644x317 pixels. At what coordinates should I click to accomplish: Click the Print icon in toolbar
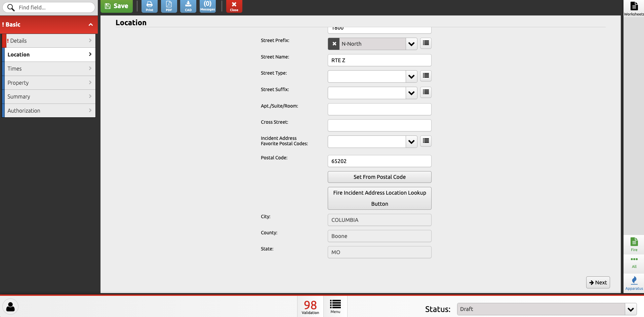pyautogui.click(x=150, y=6)
